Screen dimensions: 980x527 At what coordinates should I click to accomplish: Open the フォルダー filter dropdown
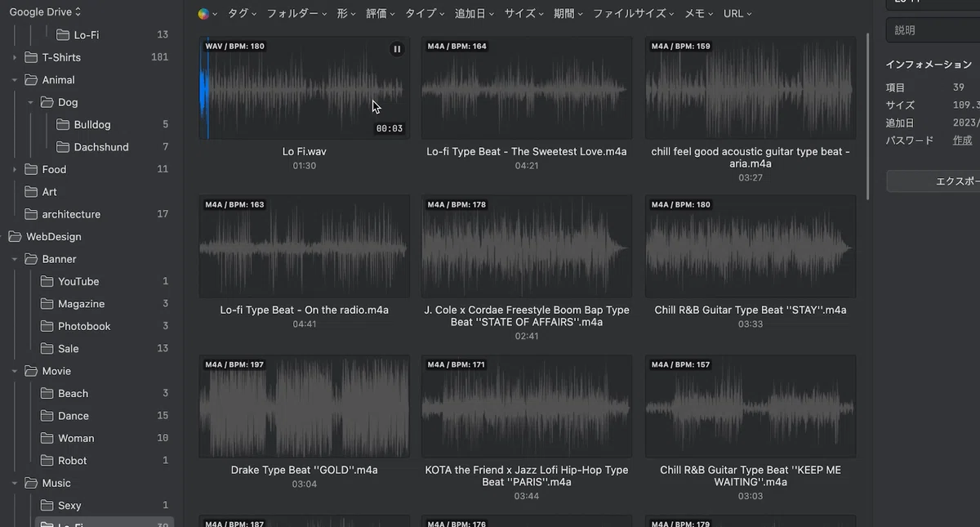pos(296,14)
